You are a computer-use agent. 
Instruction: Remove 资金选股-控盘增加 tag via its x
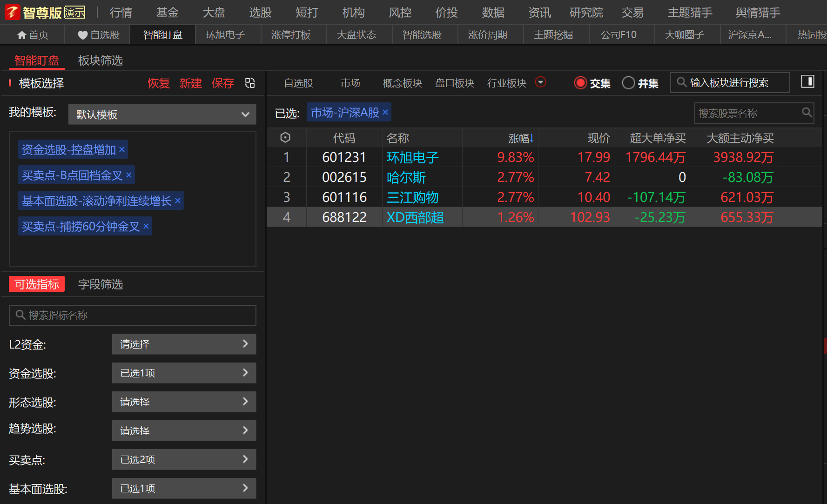point(122,149)
